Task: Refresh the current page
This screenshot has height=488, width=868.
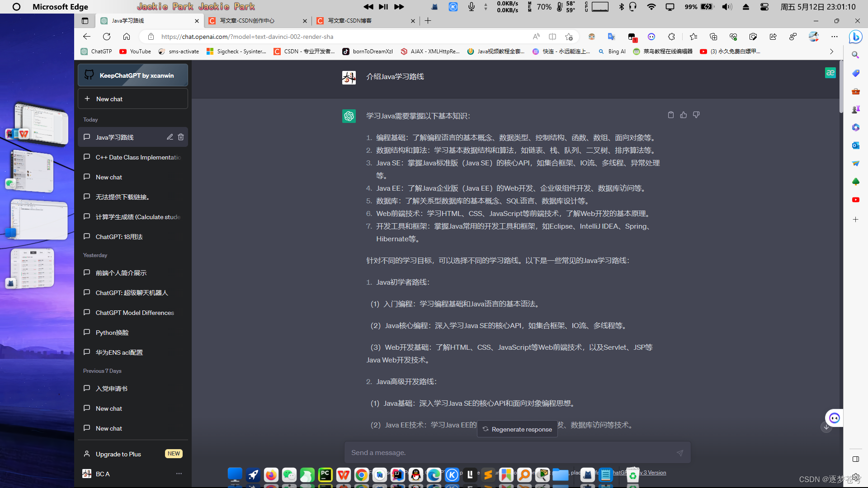Action: point(107,37)
